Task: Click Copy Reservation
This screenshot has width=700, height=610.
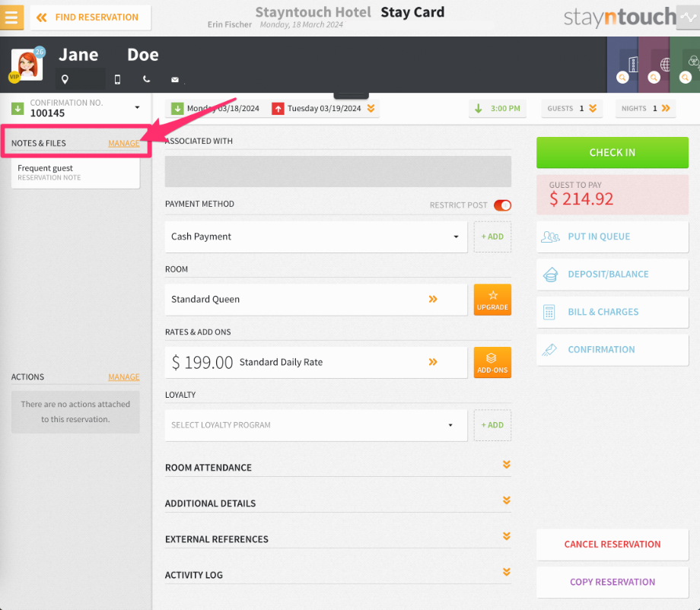Action: click(612, 583)
